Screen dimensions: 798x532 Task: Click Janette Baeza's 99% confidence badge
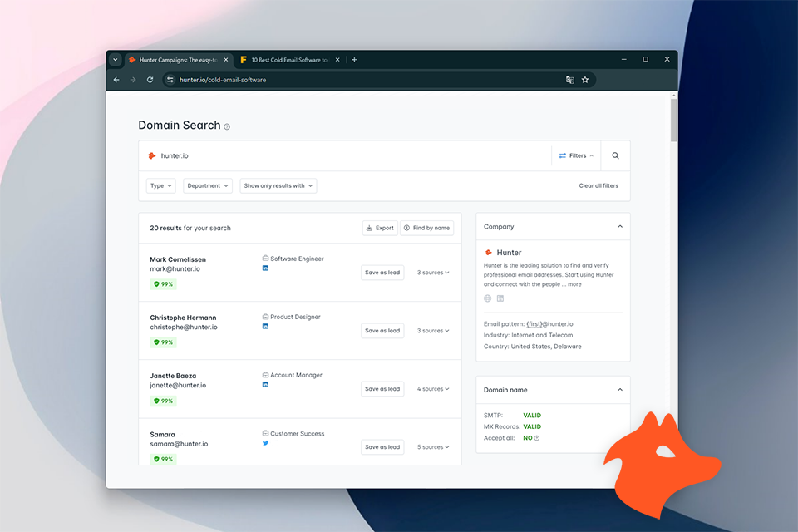tap(164, 401)
